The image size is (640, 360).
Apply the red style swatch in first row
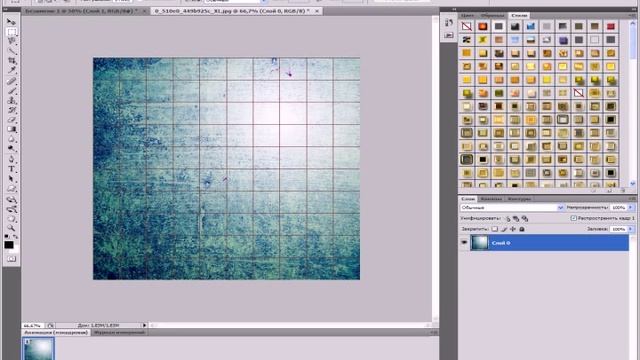coord(611,27)
